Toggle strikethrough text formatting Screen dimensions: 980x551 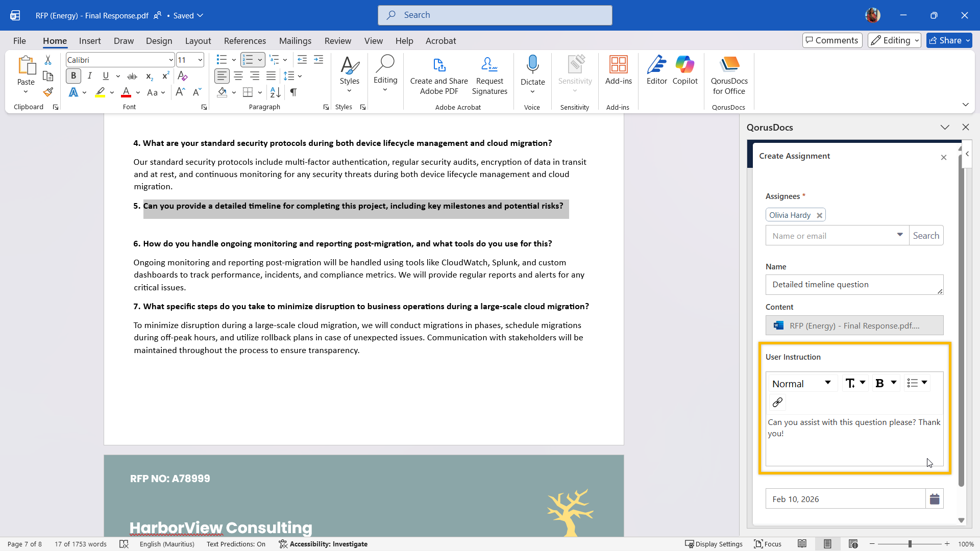(x=132, y=76)
